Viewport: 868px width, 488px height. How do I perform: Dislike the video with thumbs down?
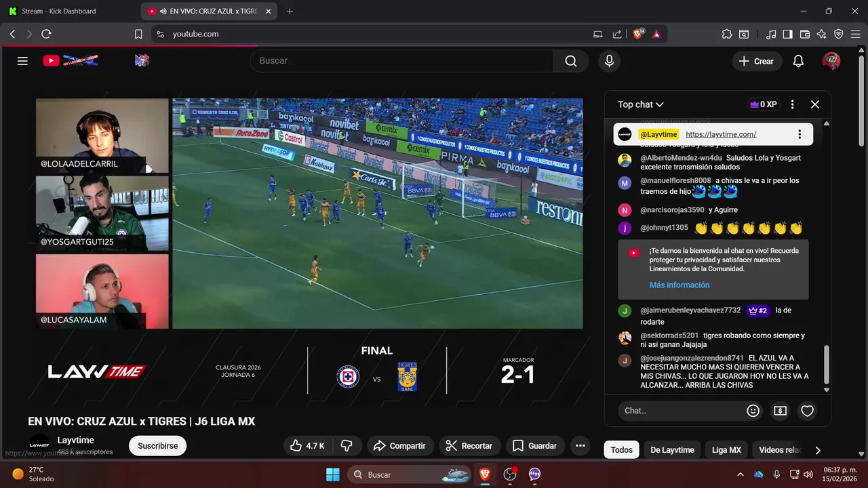click(347, 445)
